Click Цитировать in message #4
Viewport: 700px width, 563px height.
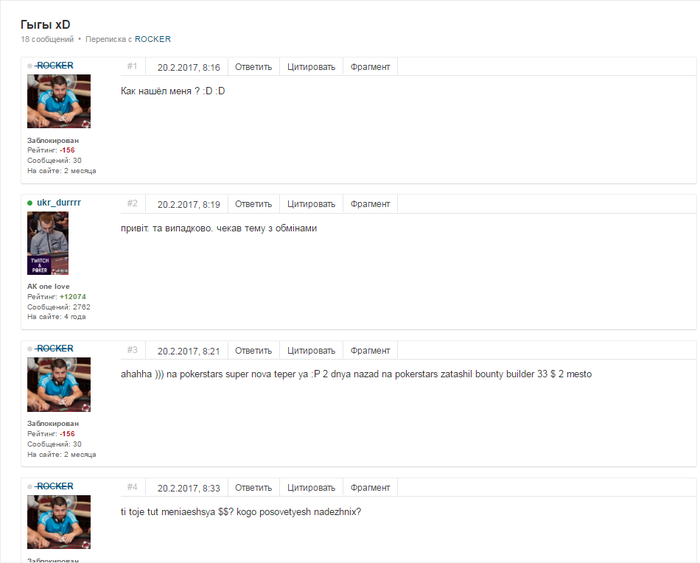[x=311, y=488]
